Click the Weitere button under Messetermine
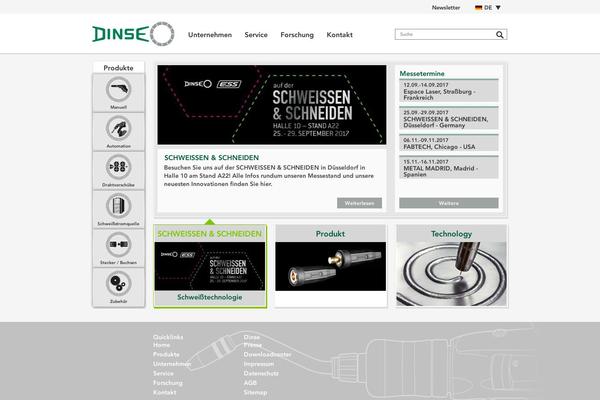 [x=449, y=203]
